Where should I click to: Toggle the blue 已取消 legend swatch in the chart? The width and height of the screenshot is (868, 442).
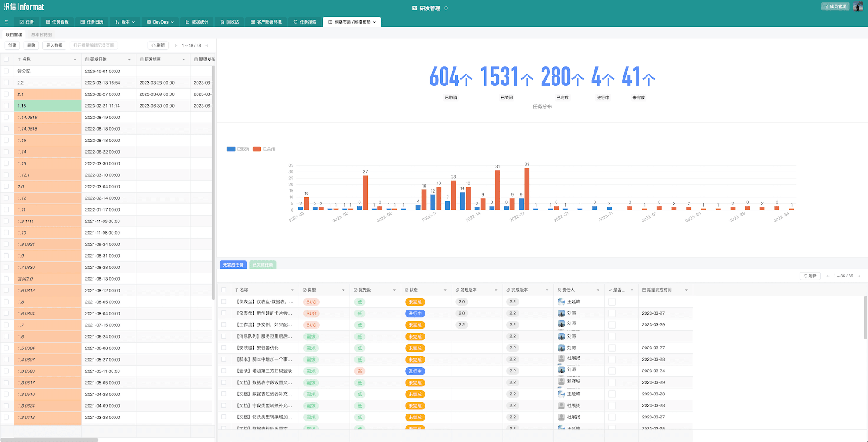pyautogui.click(x=231, y=149)
